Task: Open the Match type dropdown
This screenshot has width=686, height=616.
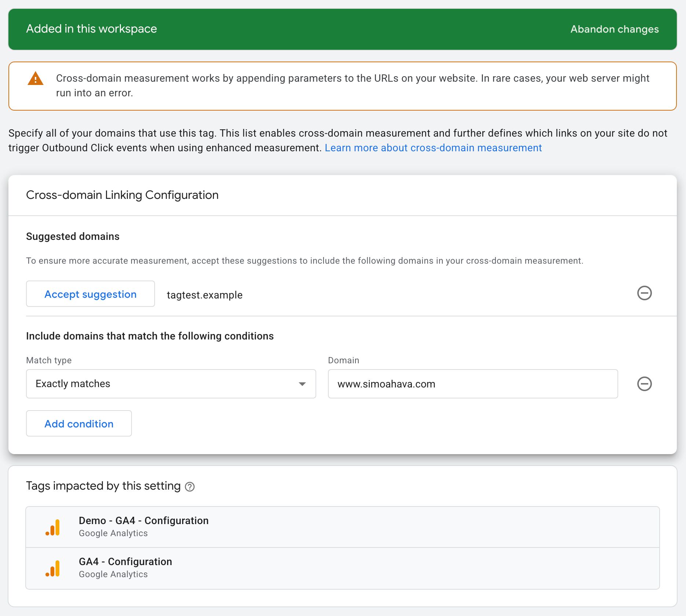Action: (x=171, y=384)
